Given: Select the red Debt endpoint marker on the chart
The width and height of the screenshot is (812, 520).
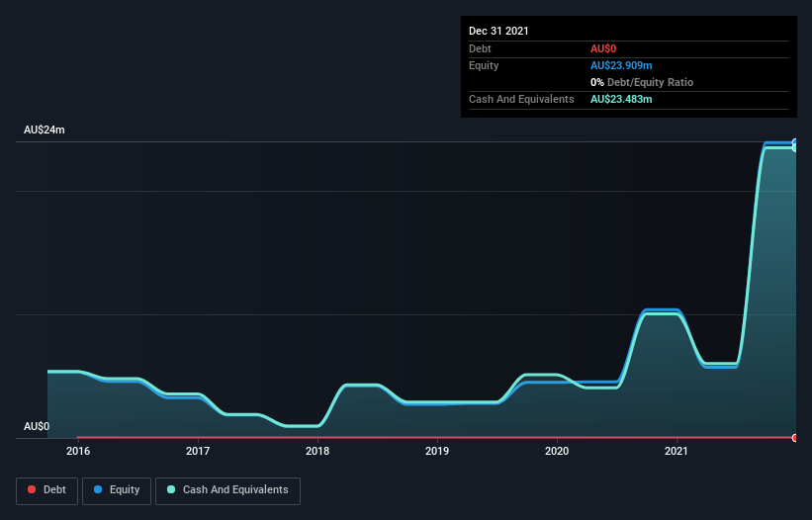Looking at the screenshot, I should (795, 438).
